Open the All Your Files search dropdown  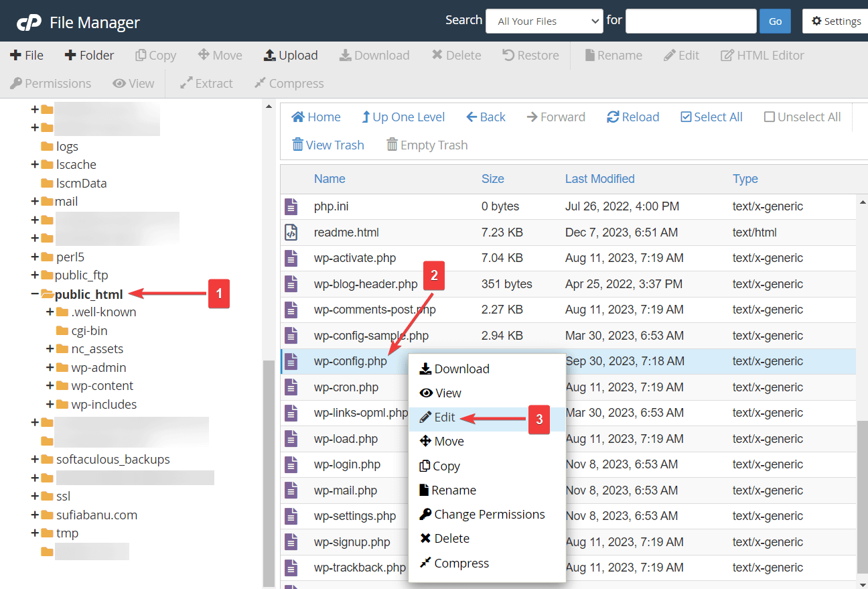[x=544, y=21]
